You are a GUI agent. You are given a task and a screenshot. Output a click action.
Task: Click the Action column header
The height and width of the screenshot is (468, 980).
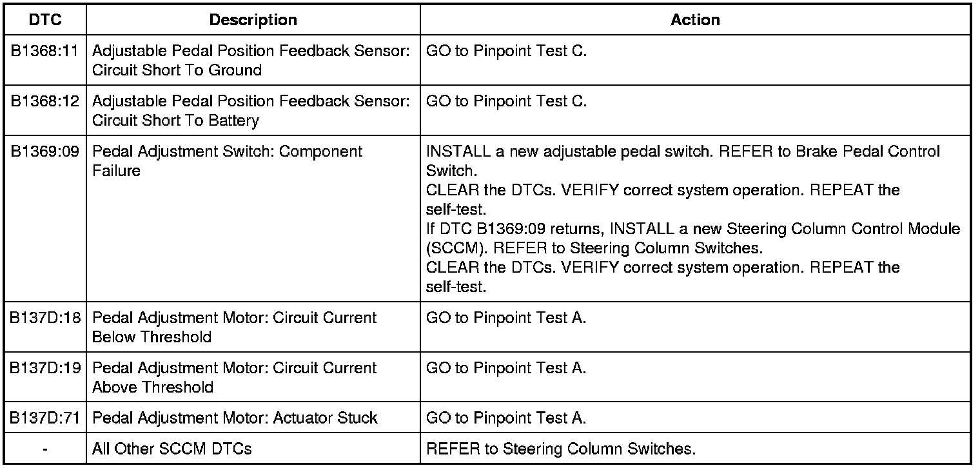(695, 20)
